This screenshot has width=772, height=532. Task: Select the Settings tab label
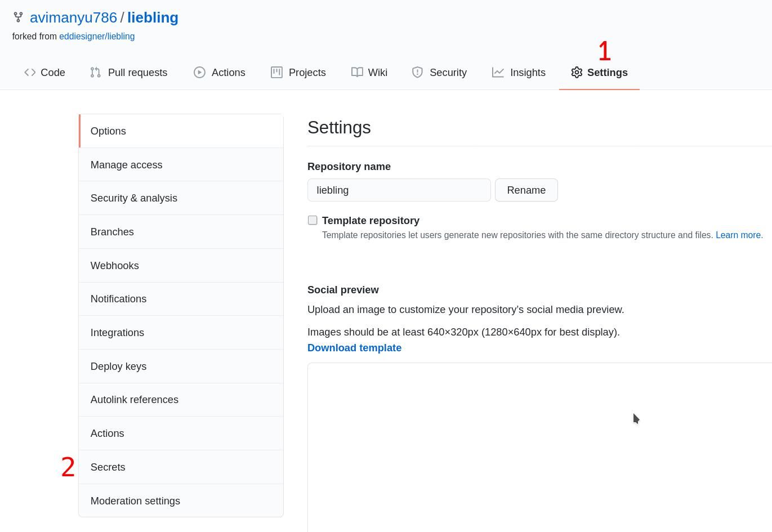click(608, 73)
